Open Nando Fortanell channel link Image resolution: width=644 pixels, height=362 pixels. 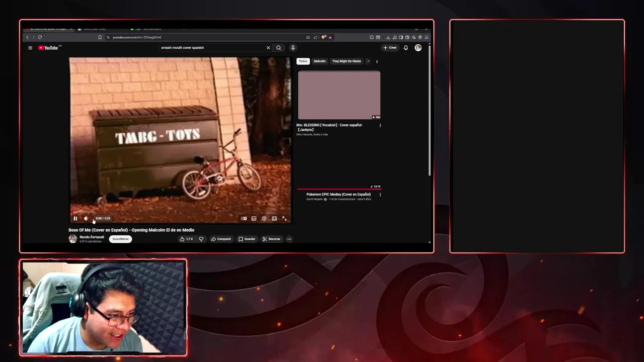92,237
